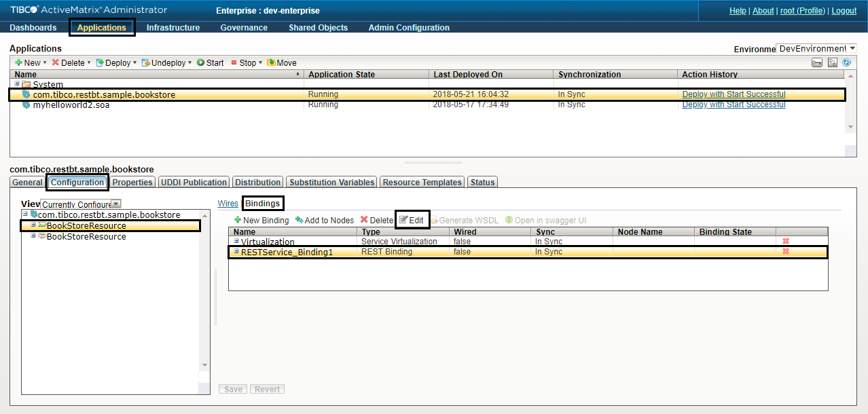
Task: Click the Stop toolbar button
Action: point(244,62)
